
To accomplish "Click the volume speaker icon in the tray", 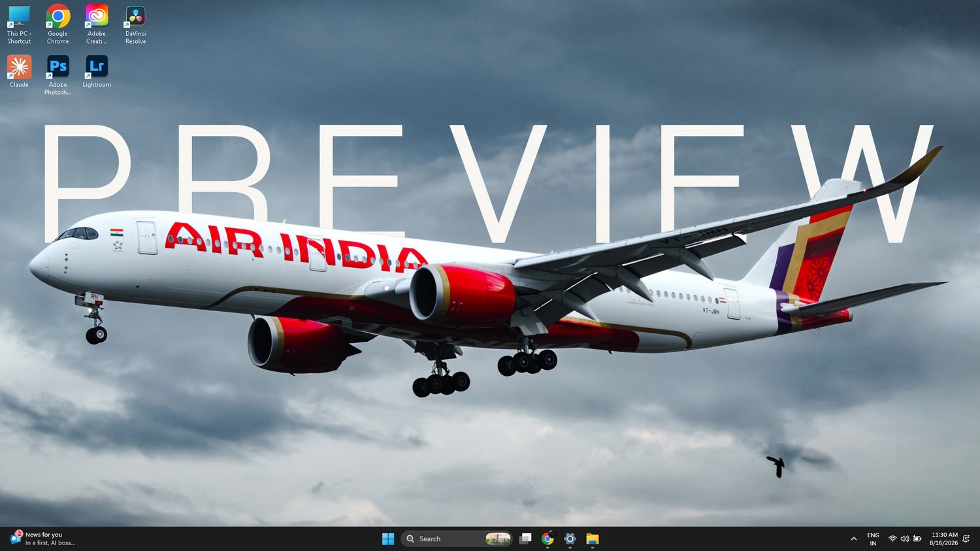I will pos(905,539).
